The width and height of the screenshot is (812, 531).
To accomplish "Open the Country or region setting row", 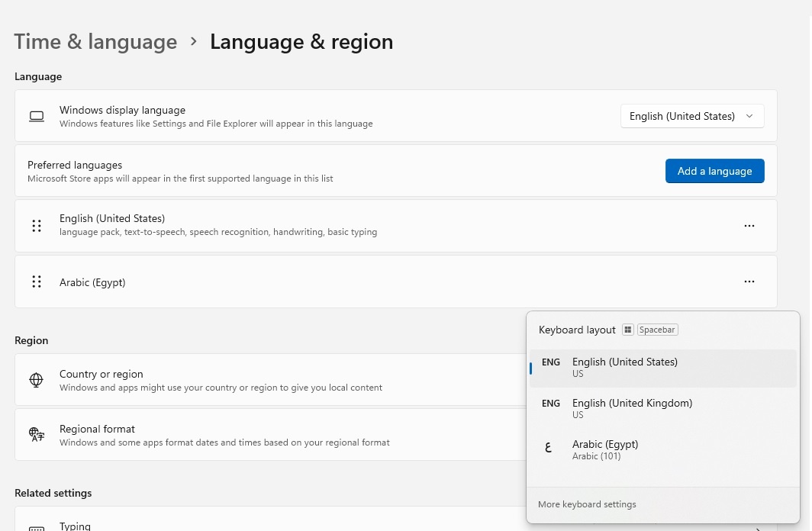I will tap(267, 380).
